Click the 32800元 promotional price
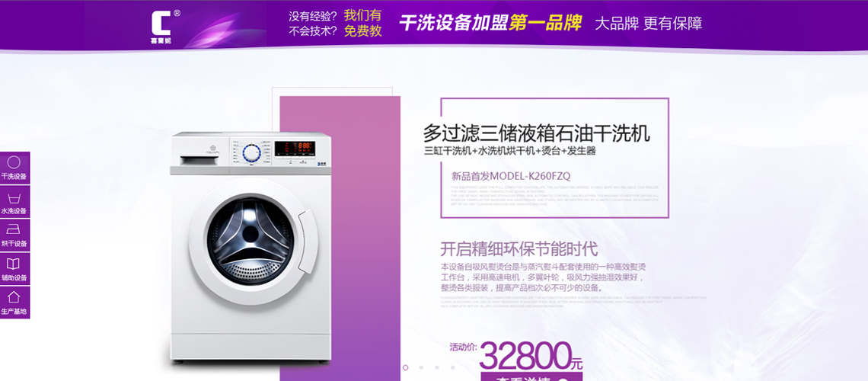 [x=531, y=355]
